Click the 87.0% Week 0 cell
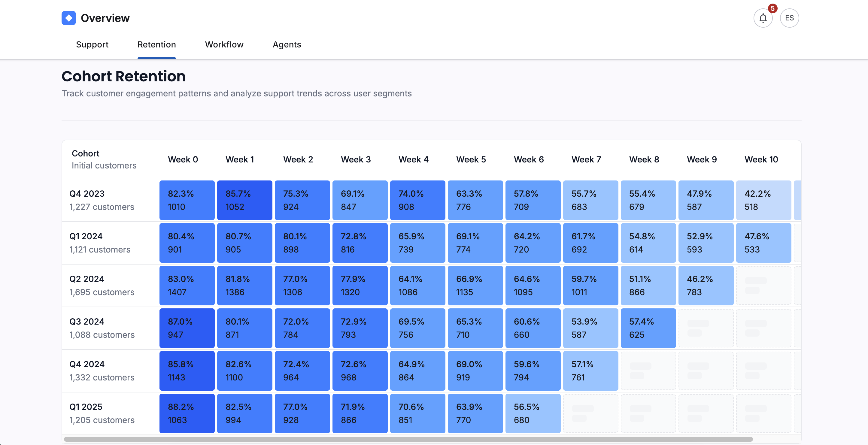 [187, 328]
